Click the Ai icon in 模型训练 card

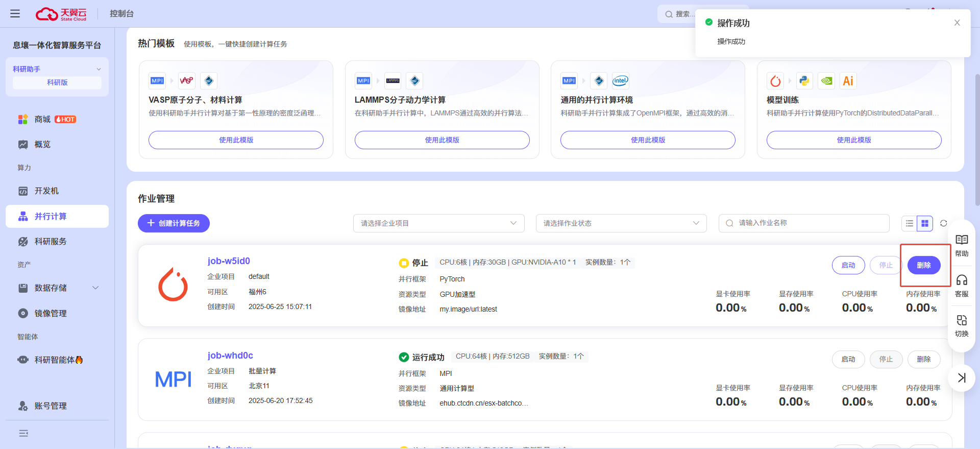pos(848,81)
